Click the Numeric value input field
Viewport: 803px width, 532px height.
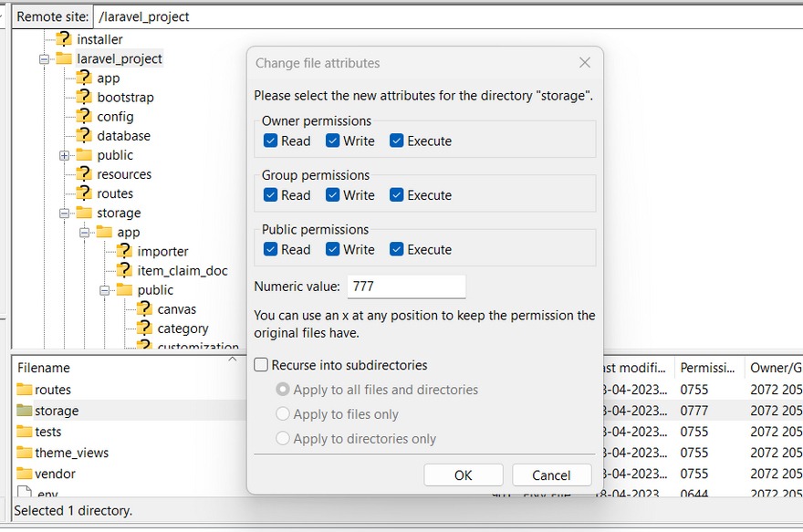click(405, 287)
